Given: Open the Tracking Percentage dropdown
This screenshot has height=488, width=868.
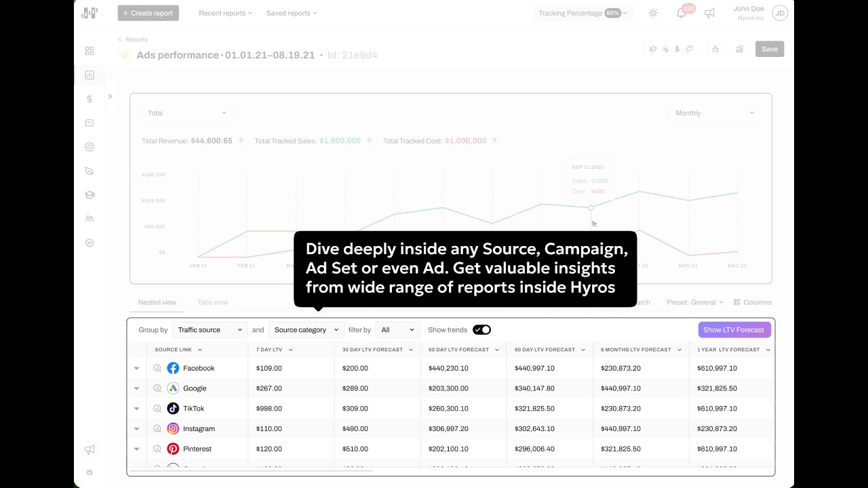Looking at the screenshot, I should 583,13.
